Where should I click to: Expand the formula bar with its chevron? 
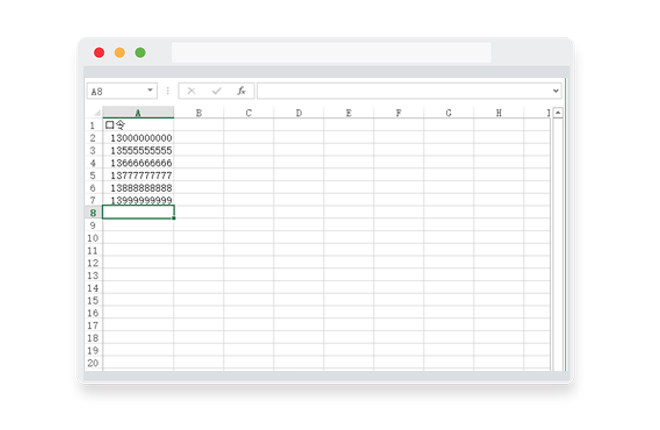click(556, 91)
